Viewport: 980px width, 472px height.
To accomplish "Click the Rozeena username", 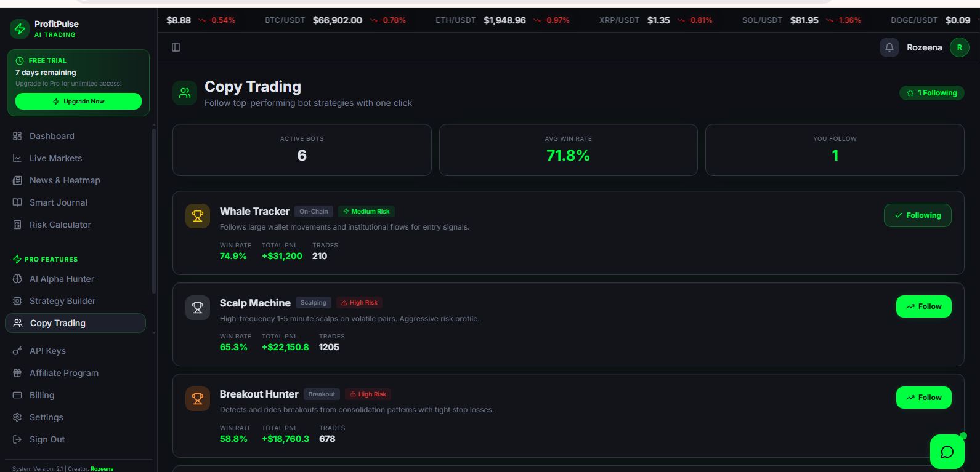I will (925, 47).
